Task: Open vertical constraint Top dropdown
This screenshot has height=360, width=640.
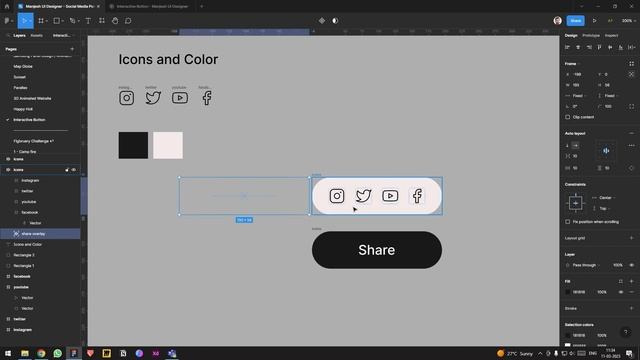Action: pyautogui.click(x=602, y=209)
